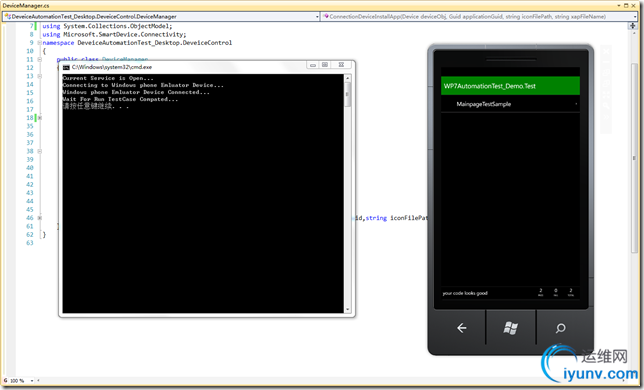
Task: Expand the collapsed method at line 46
Action: click(x=39, y=218)
